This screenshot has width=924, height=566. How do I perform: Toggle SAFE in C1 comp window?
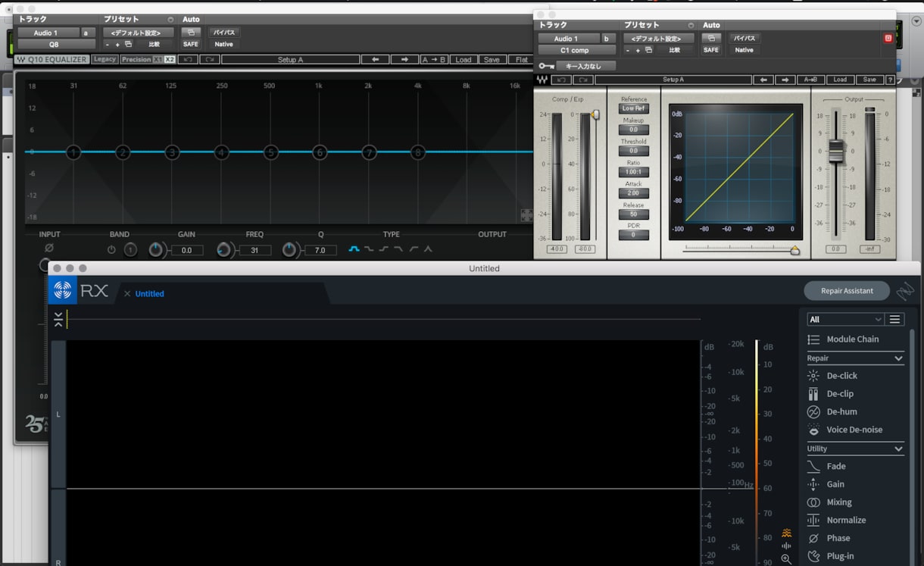[x=711, y=50]
